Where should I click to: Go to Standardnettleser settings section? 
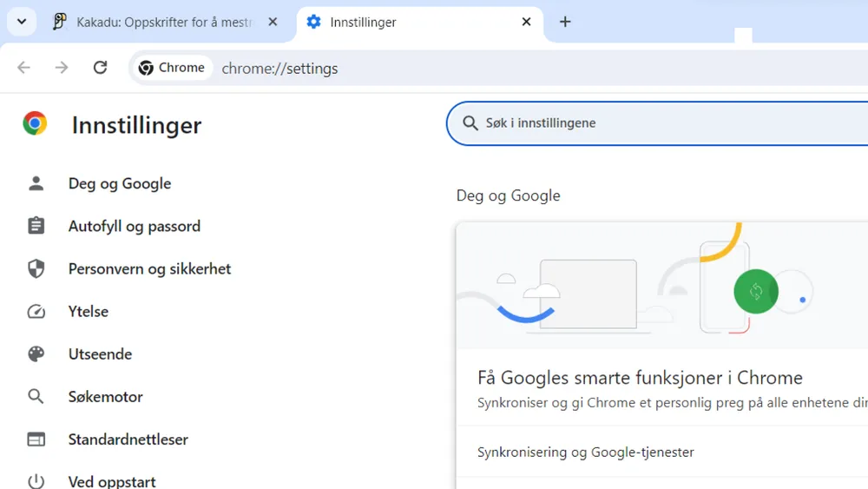point(128,439)
